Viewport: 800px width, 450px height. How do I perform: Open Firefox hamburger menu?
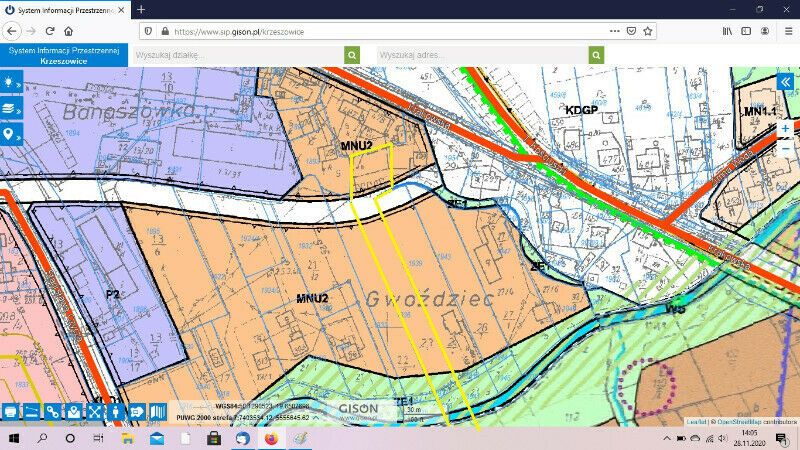click(x=788, y=31)
